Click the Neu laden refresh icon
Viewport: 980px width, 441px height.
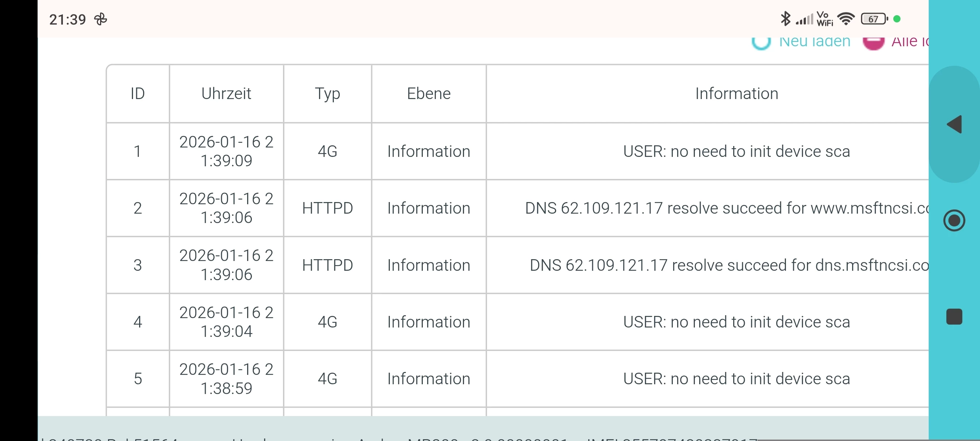(761, 42)
